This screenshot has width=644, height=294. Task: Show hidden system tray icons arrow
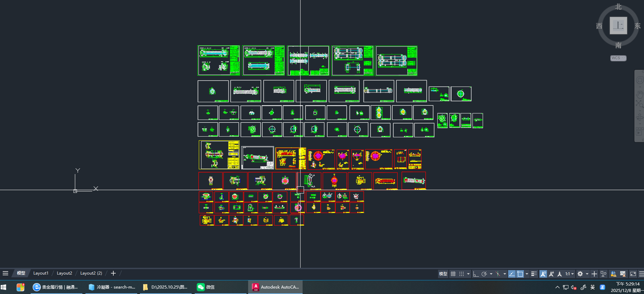[557, 287]
